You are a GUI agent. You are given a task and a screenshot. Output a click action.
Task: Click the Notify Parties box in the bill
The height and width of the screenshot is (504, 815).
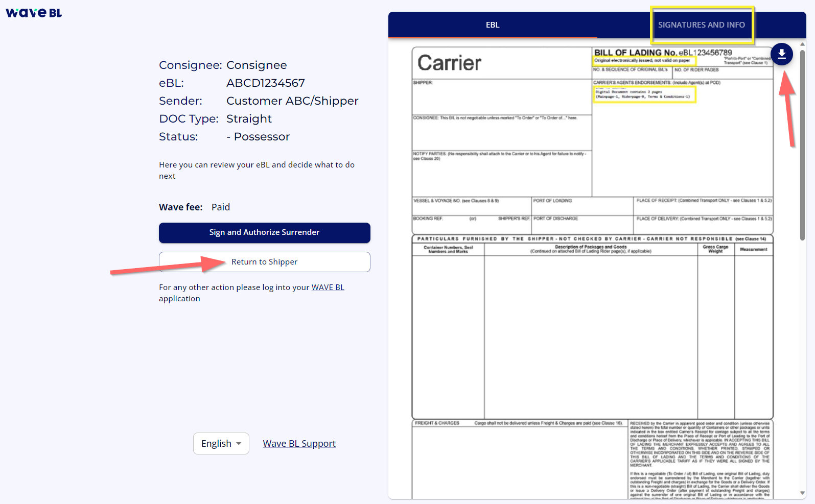(x=501, y=174)
